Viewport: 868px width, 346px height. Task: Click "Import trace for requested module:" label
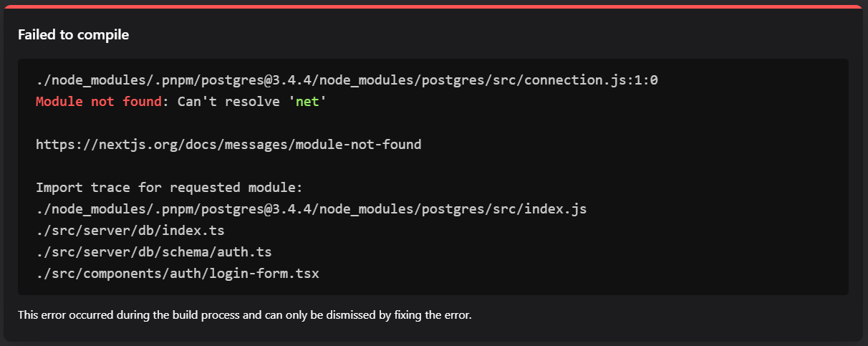(170, 188)
